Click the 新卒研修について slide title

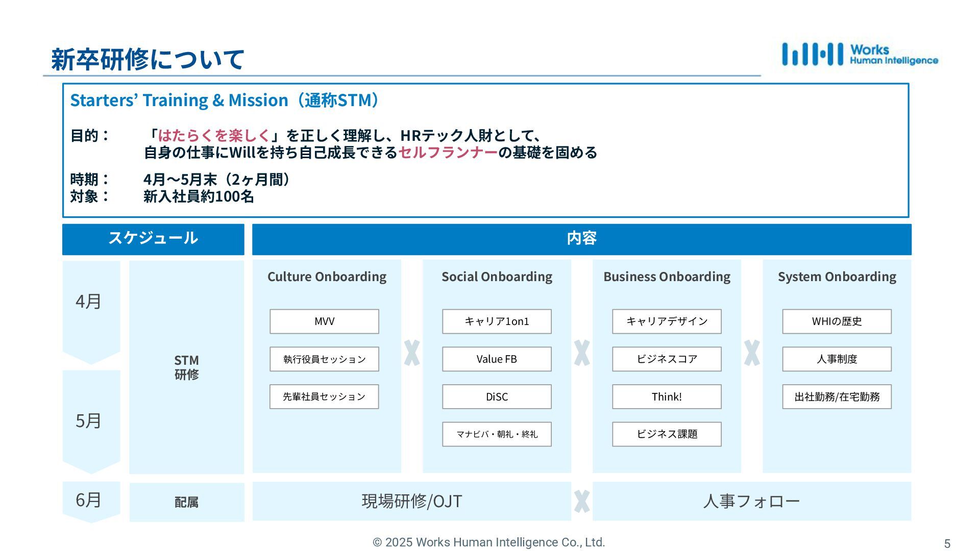click(148, 59)
